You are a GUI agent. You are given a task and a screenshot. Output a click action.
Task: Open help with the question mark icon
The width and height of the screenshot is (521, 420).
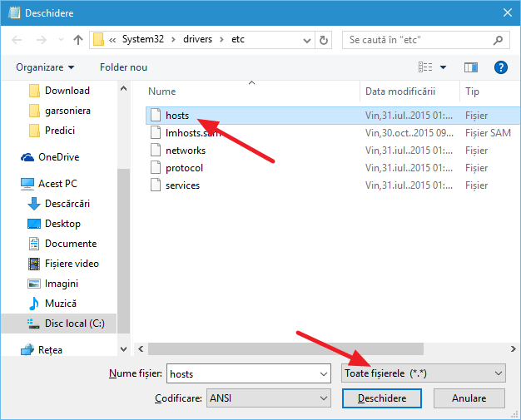click(x=500, y=67)
